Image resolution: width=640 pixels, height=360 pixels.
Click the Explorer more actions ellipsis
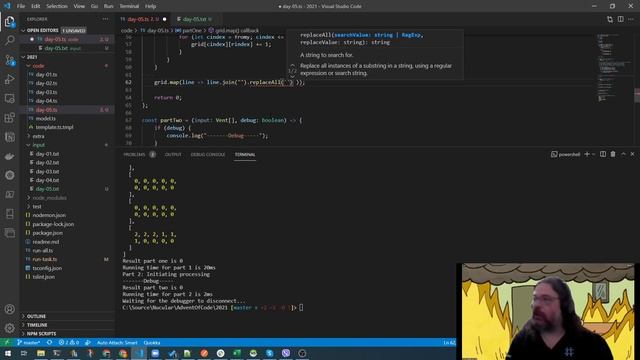click(105, 19)
